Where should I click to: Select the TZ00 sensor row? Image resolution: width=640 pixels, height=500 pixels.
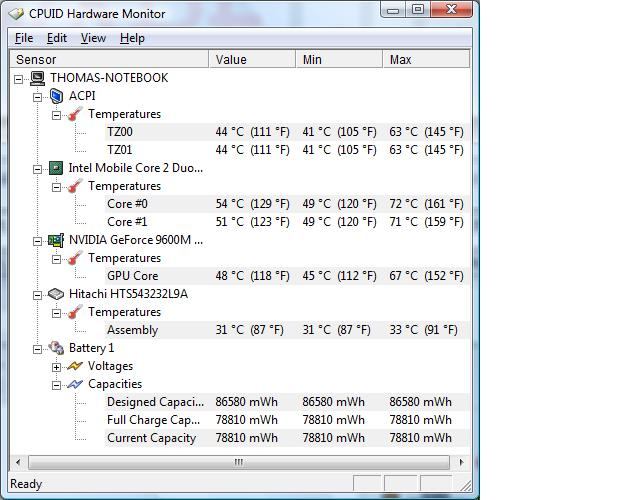coord(287,132)
